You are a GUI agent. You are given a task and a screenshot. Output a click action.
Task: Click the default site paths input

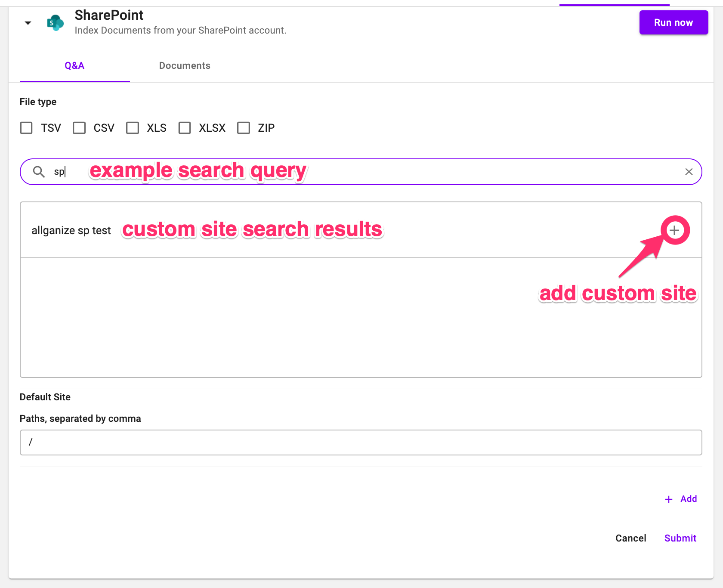coord(361,443)
